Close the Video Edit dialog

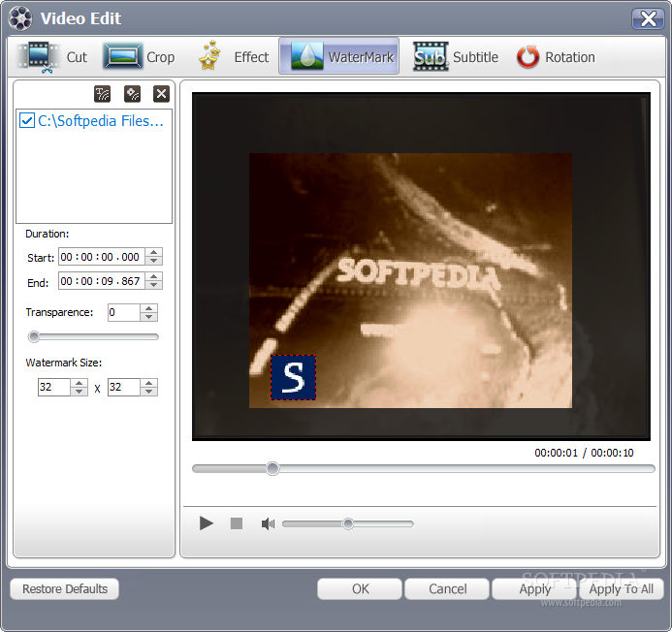tap(648, 18)
